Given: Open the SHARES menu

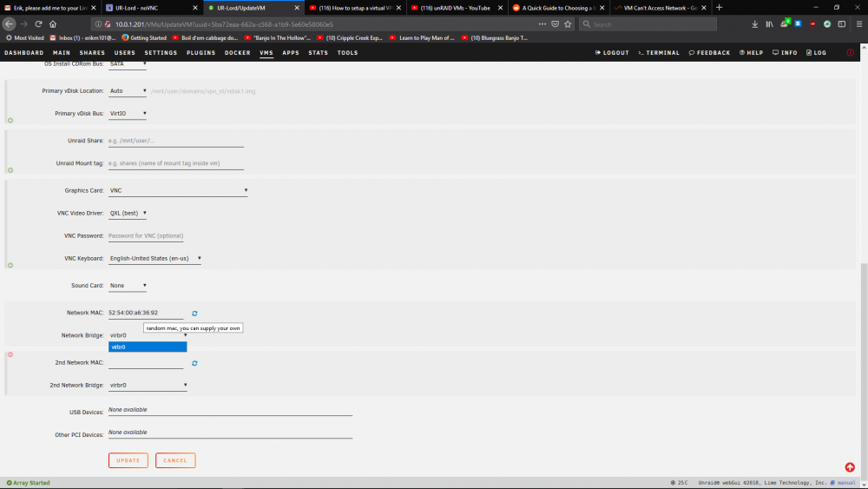Looking at the screenshot, I should click(92, 53).
